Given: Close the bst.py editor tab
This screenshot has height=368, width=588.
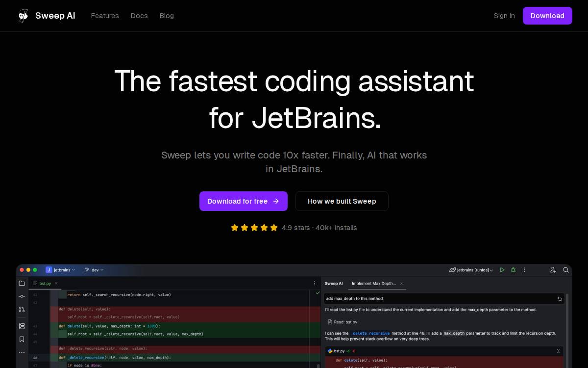Looking at the screenshot, I should point(56,283).
